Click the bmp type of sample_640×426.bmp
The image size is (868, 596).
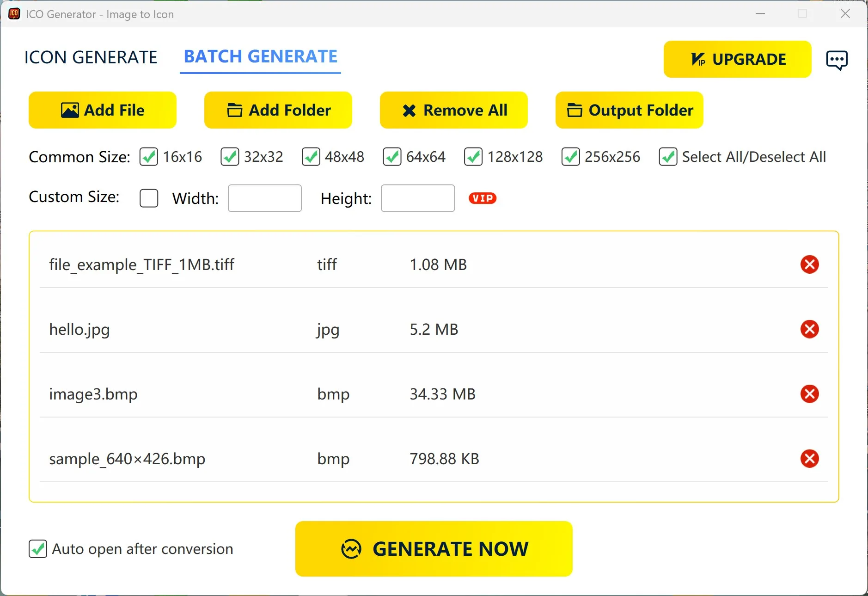333,459
